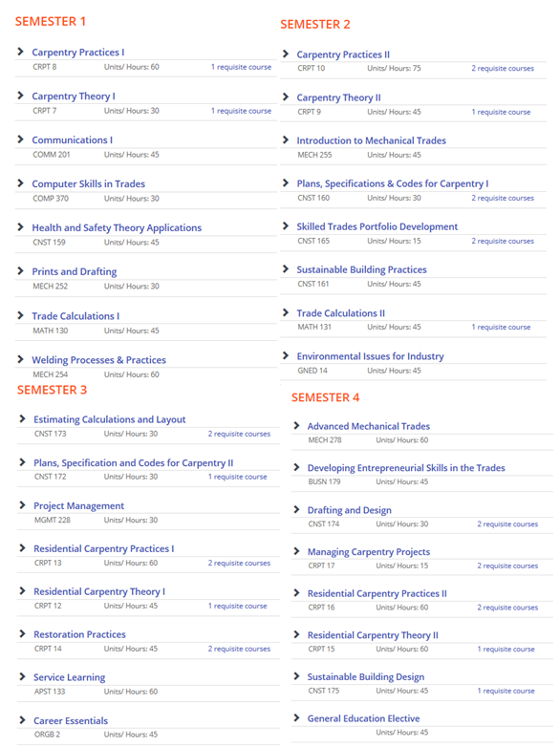The image size is (560, 747).
Task: Expand the Environmental Issues for Industry chevron
Action: click(286, 355)
